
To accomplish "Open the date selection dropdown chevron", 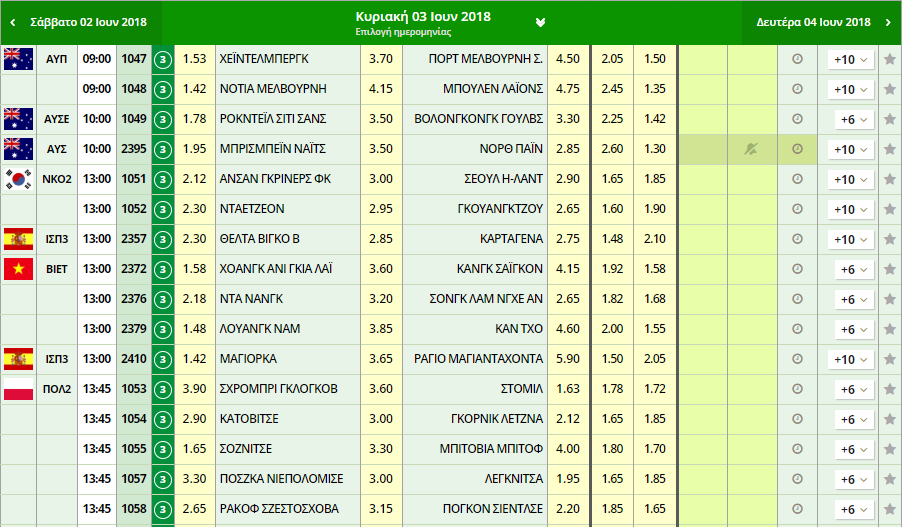I will point(540,22).
